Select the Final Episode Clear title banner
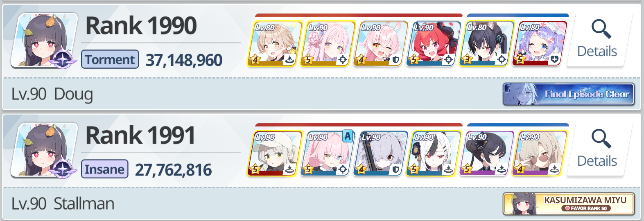Image resolution: width=644 pixels, height=221 pixels. click(569, 94)
